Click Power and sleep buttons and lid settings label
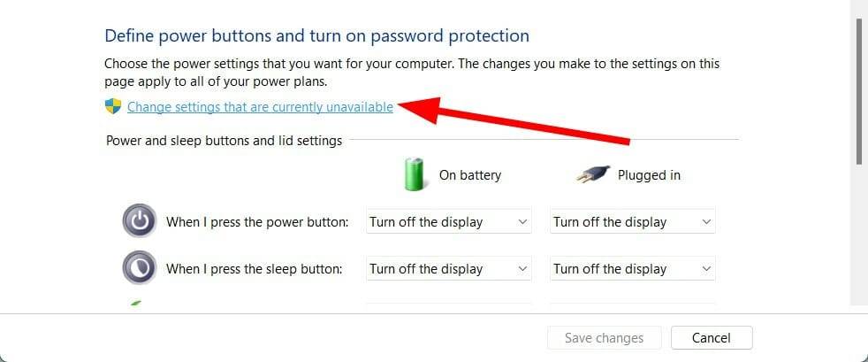 pos(224,140)
